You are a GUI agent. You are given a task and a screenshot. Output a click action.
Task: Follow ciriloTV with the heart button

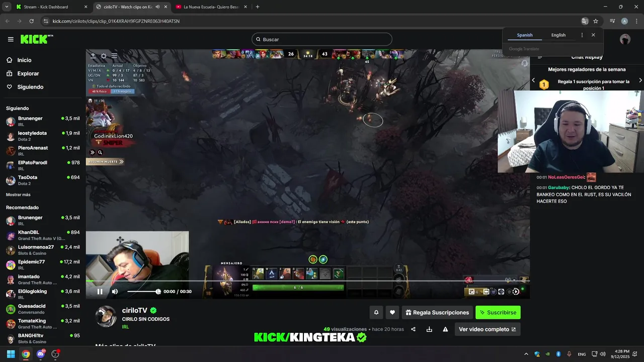(392, 313)
